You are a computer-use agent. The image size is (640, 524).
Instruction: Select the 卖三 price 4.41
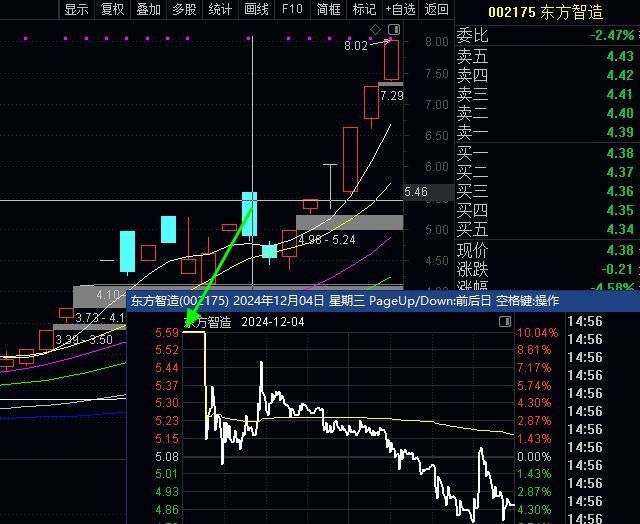pyautogui.click(x=620, y=94)
